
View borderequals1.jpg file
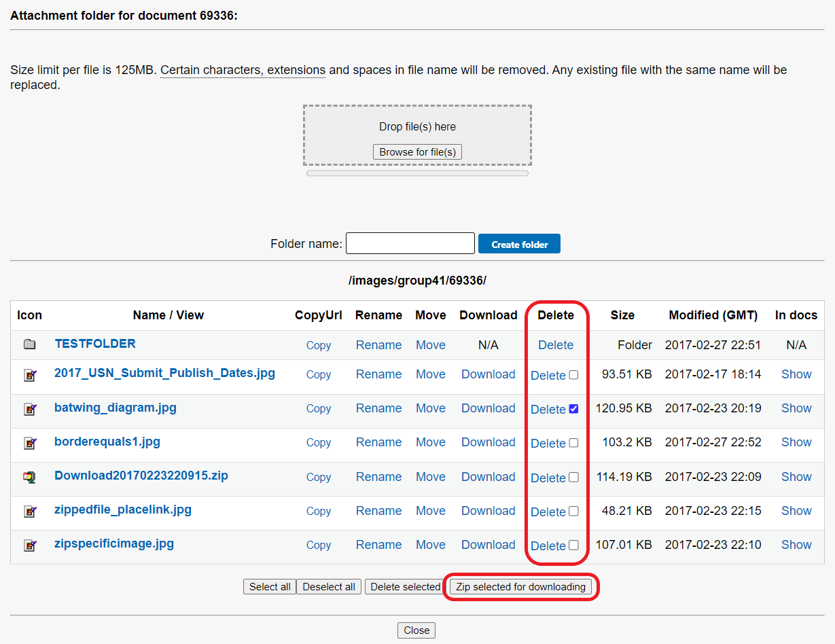click(x=107, y=442)
